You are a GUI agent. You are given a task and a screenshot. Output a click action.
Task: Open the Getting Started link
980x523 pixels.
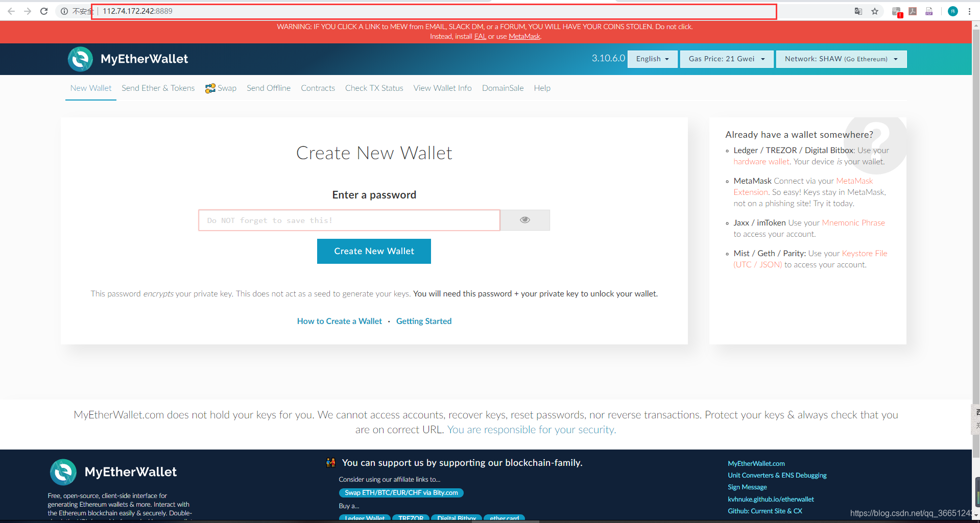point(424,321)
